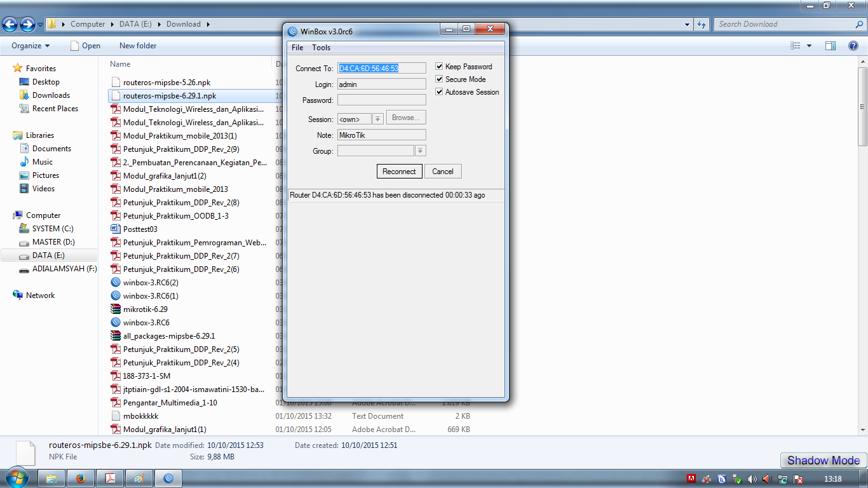Focus the Password field
Viewport: 868px width, 488px height.
click(381, 100)
